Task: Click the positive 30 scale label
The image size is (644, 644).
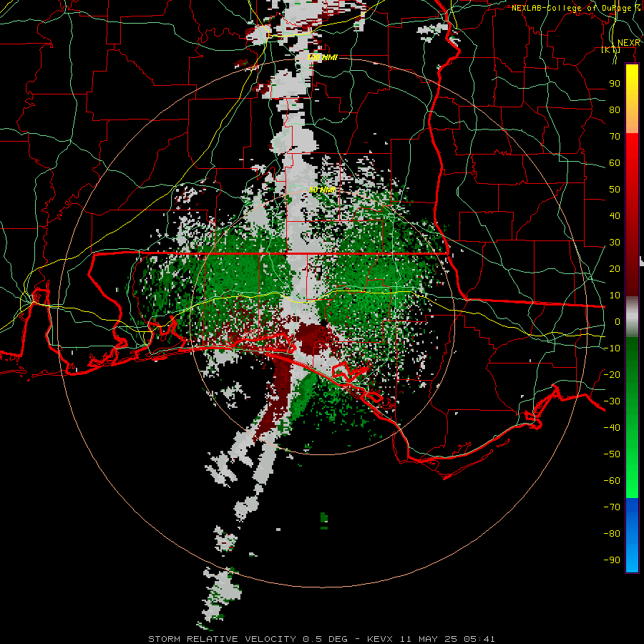Action: tap(615, 243)
